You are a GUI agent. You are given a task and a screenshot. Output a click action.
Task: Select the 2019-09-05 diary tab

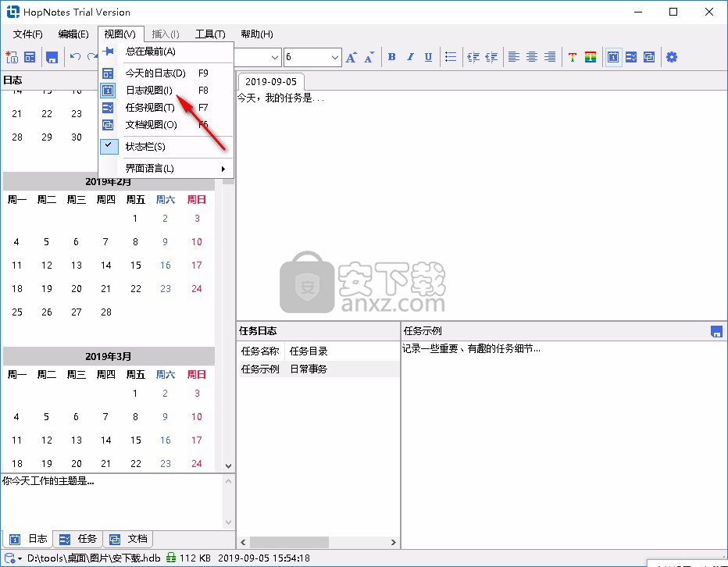pos(271,82)
